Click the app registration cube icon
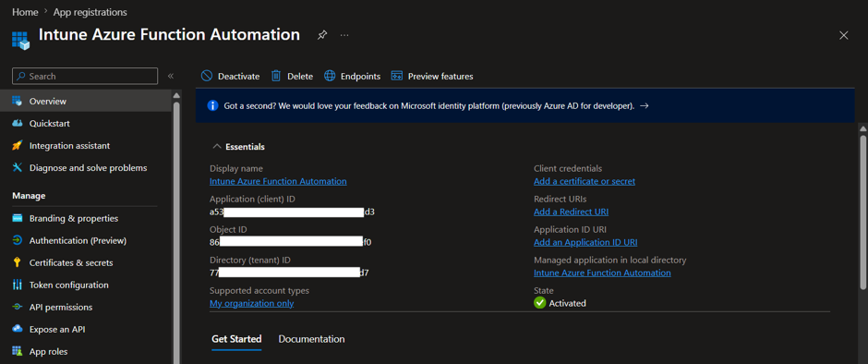 [x=20, y=41]
